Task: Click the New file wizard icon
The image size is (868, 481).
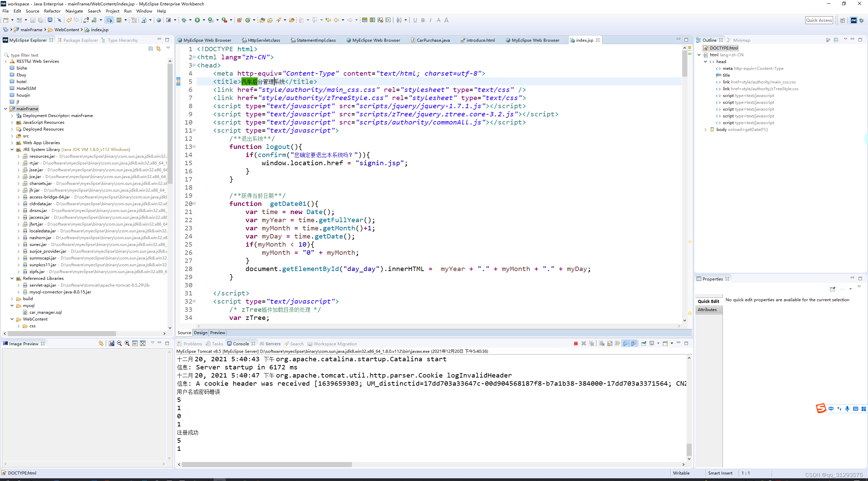Action: (6, 20)
